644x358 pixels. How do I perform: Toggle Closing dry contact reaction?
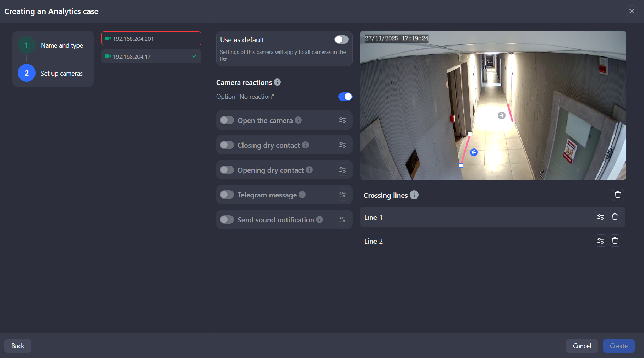[x=227, y=145]
